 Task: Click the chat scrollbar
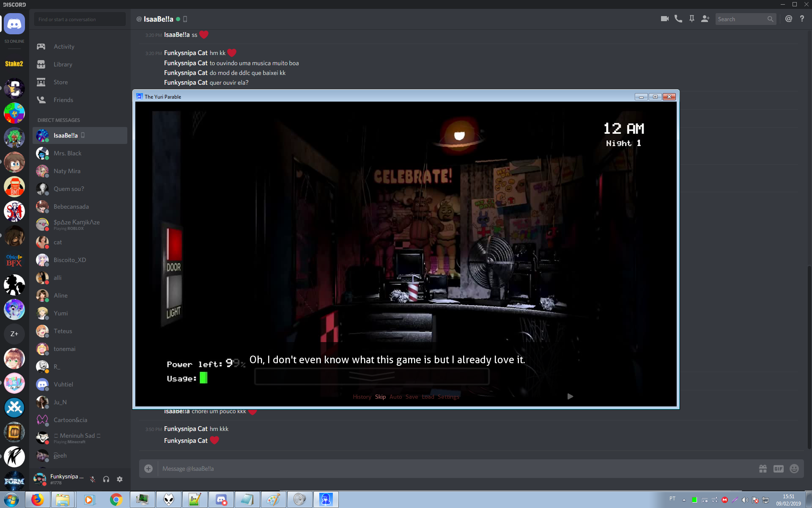click(x=809, y=356)
